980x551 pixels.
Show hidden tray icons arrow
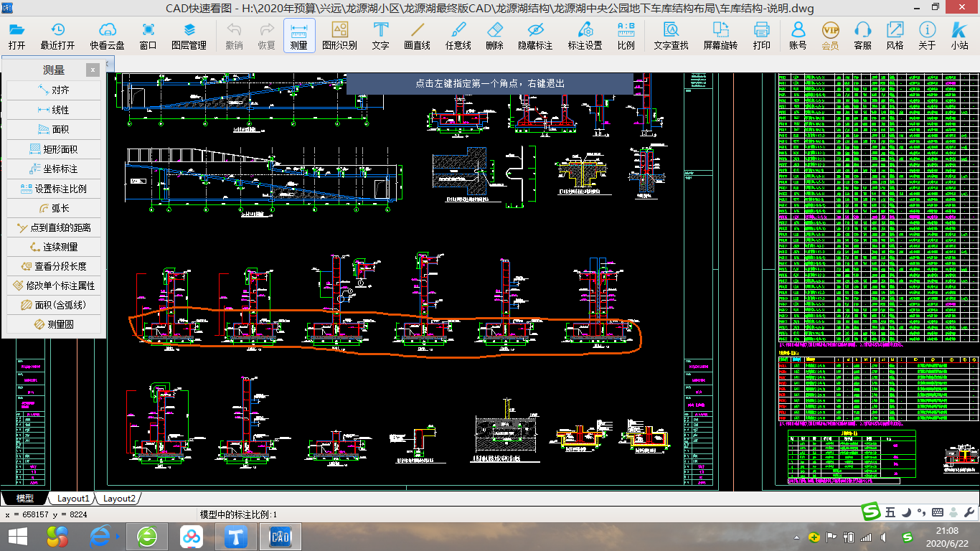[x=798, y=537]
